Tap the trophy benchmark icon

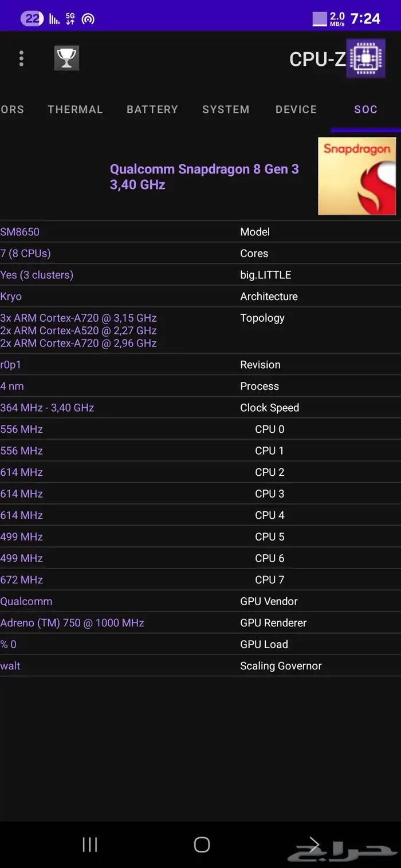(x=66, y=58)
